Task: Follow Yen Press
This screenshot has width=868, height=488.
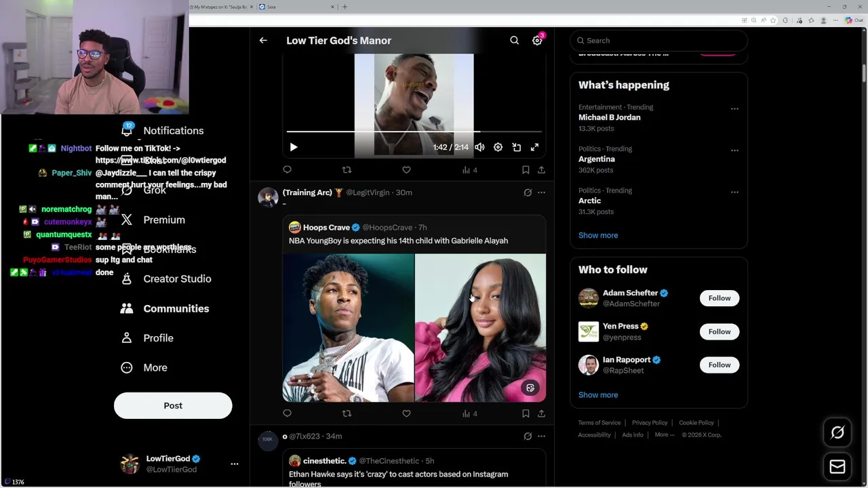Action: pyautogui.click(x=719, y=331)
